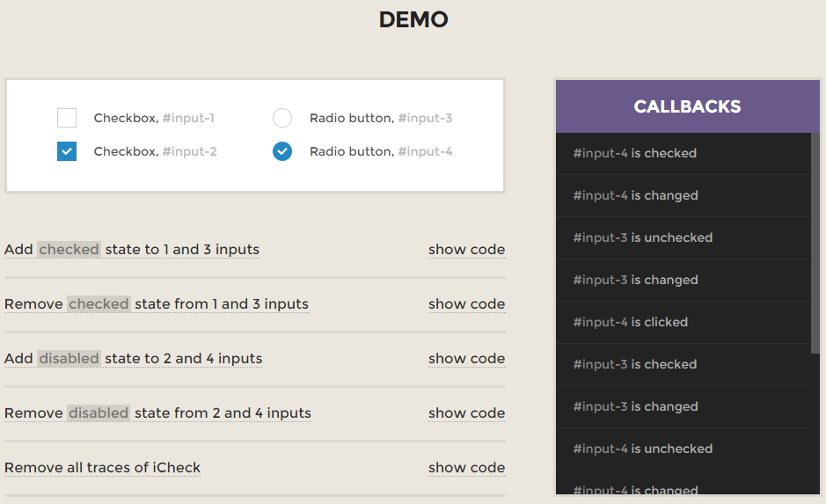Screen dimensions: 826x504
Task: Uncheck the #input-2 checkbox
Action: point(67,151)
